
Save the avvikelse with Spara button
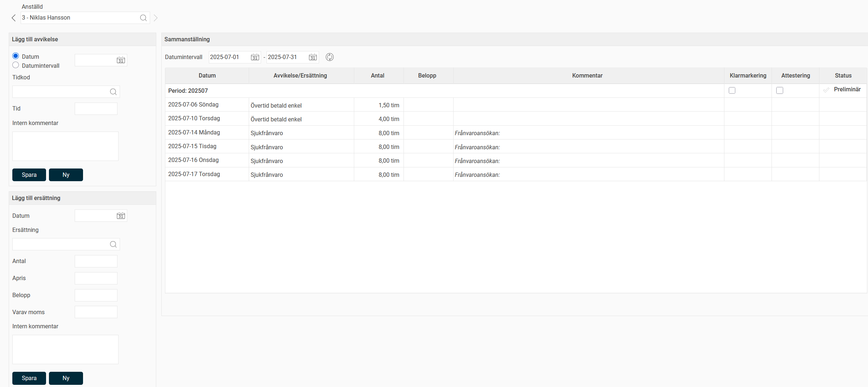pos(29,175)
